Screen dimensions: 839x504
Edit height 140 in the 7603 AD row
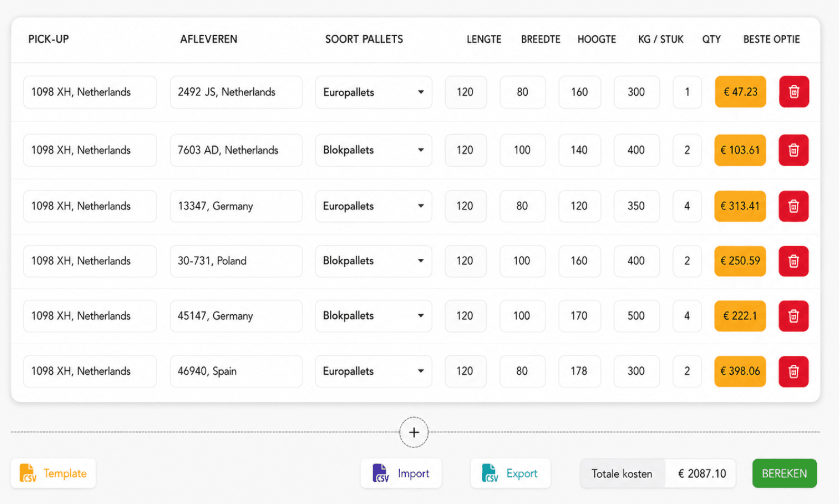click(x=579, y=150)
